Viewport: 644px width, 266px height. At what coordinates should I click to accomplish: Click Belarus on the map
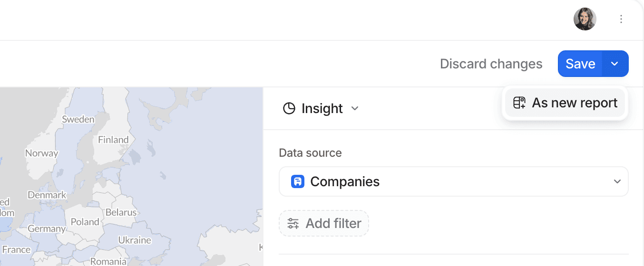(121, 212)
